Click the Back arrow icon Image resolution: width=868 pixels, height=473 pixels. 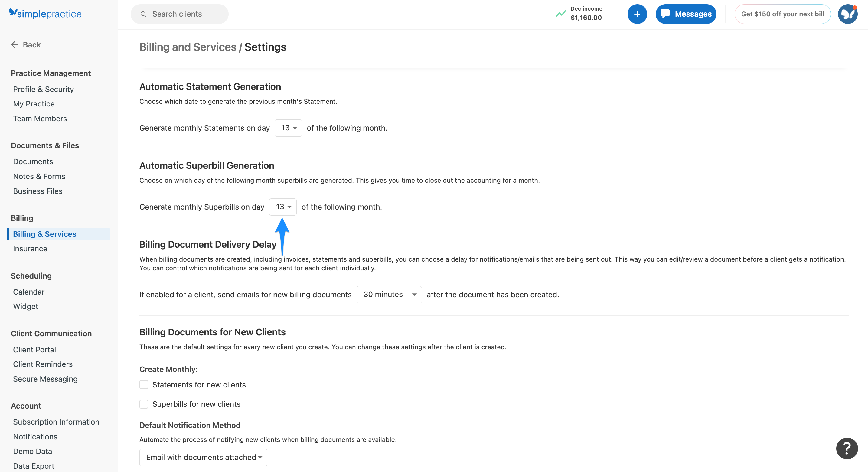(15, 44)
